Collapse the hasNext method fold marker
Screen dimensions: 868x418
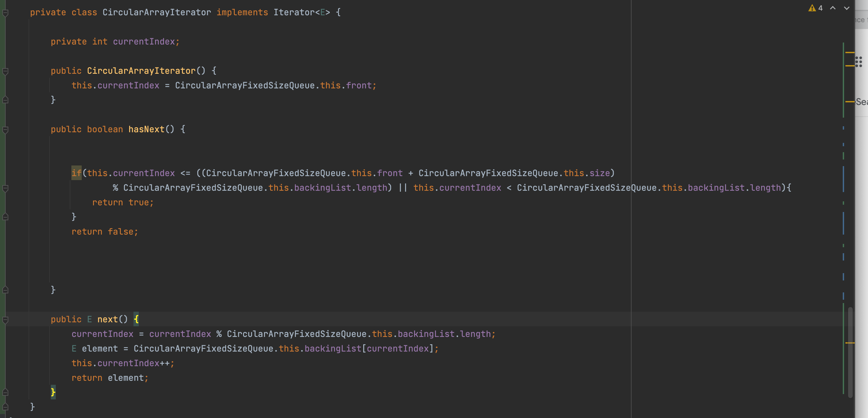pos(5,130)
